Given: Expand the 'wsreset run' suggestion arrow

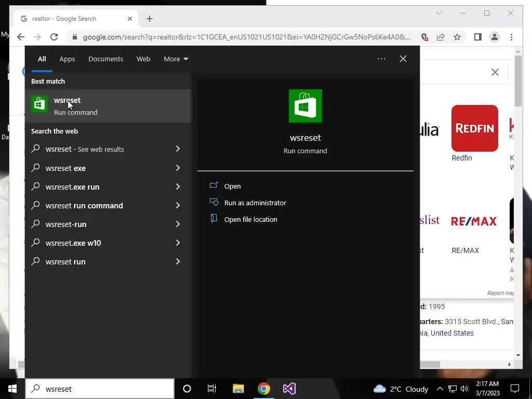Looking at the screenshot, I should 178,261.
